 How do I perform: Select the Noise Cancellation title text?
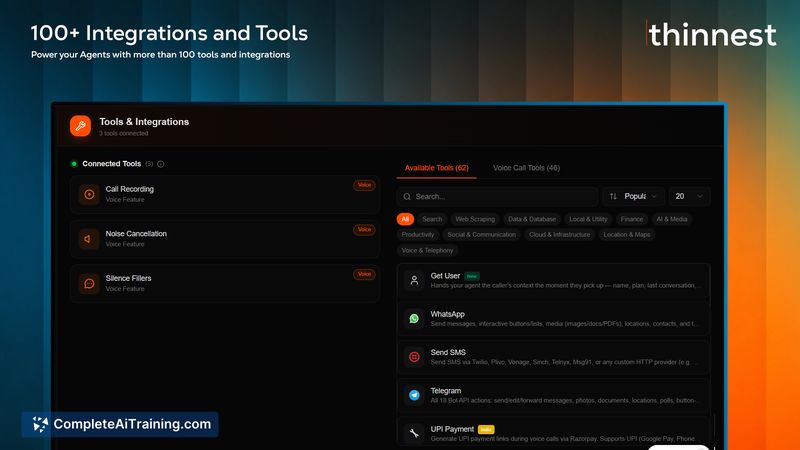tap(136, 234)
